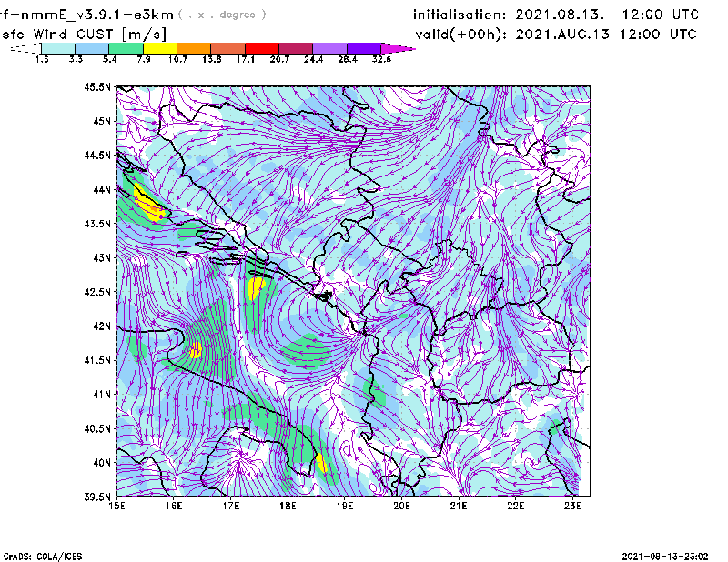Click the 43.5N latitude label

coord(97,223)
